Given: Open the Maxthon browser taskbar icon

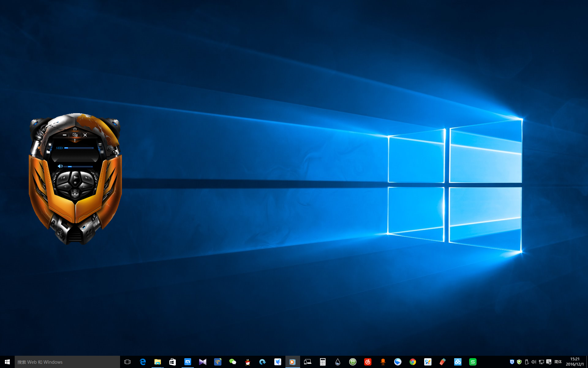Looking at the screenshot, I should click(188, 362).
